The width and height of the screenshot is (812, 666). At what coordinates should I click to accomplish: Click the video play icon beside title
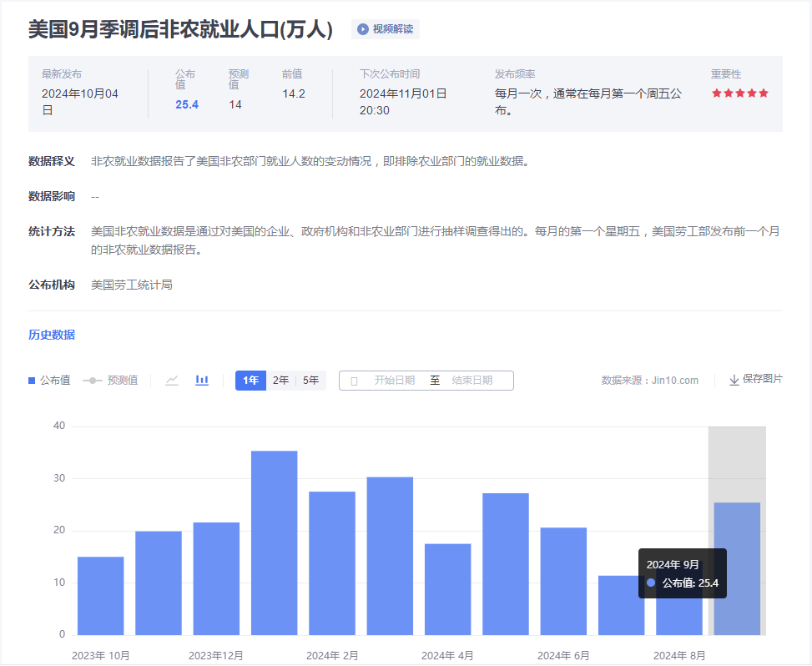point(363,29)
